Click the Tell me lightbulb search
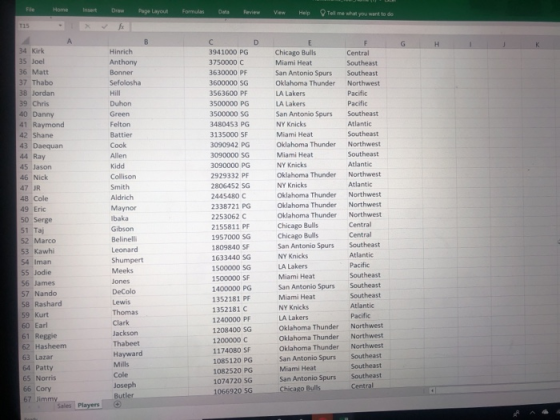The image size is (560, 420). [x=356, y=14]
